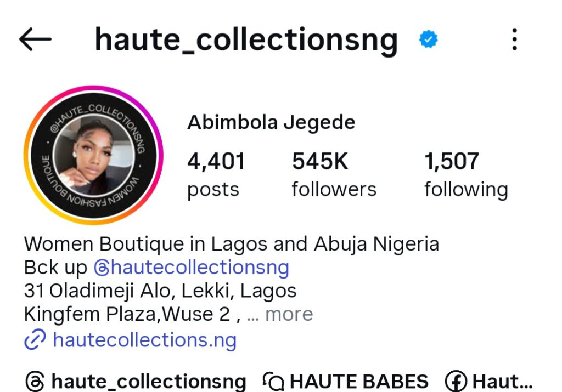Open the hautecollections.ng website link
The width and height of the screenshot is (562, 392).
coord(144,339)
